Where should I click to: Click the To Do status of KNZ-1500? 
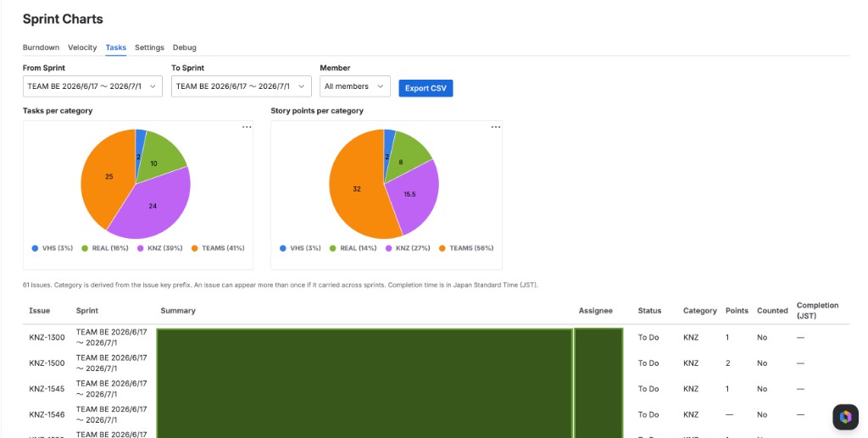click(x=648, y=363)
